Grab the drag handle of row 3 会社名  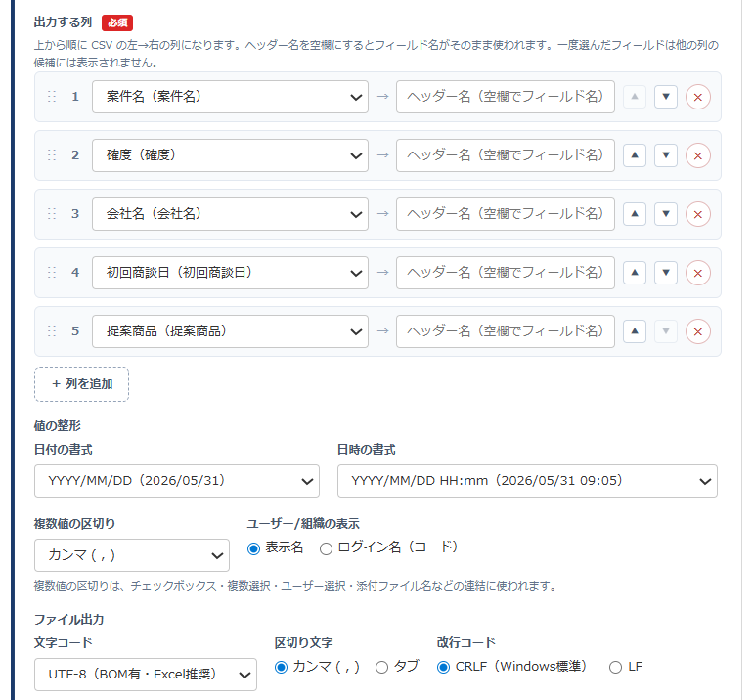click(52, 214)
